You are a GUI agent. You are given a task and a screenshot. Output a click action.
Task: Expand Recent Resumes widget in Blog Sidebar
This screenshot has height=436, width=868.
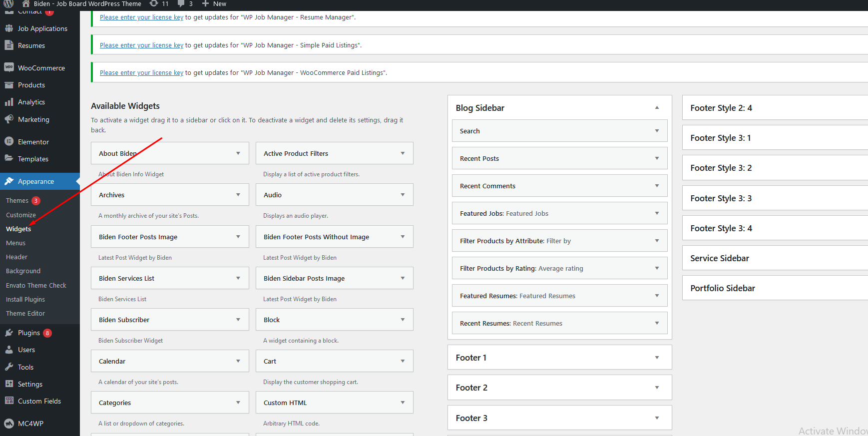pyautogui.click(x=657, y=323)
